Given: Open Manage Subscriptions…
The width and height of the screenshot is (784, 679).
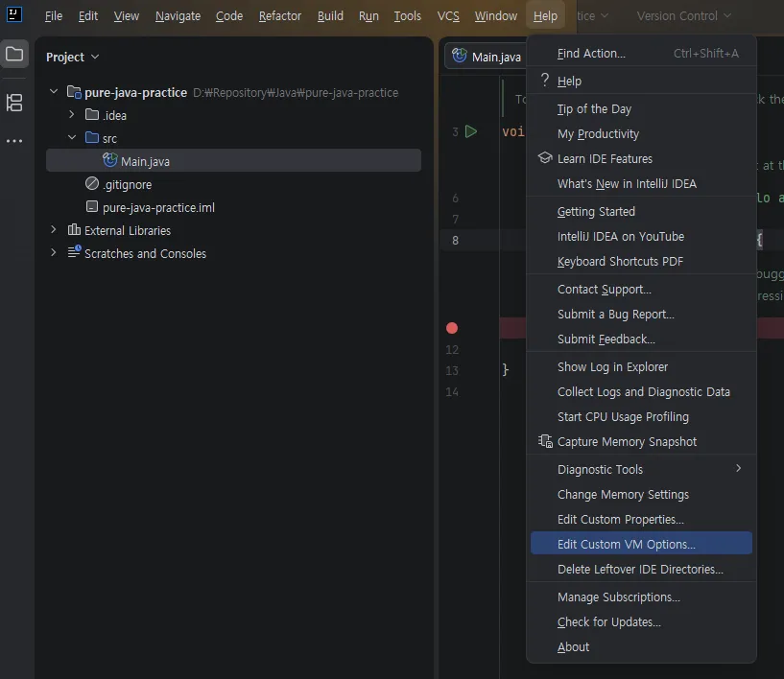Looking at the screenshot, I should click(642, 597).
